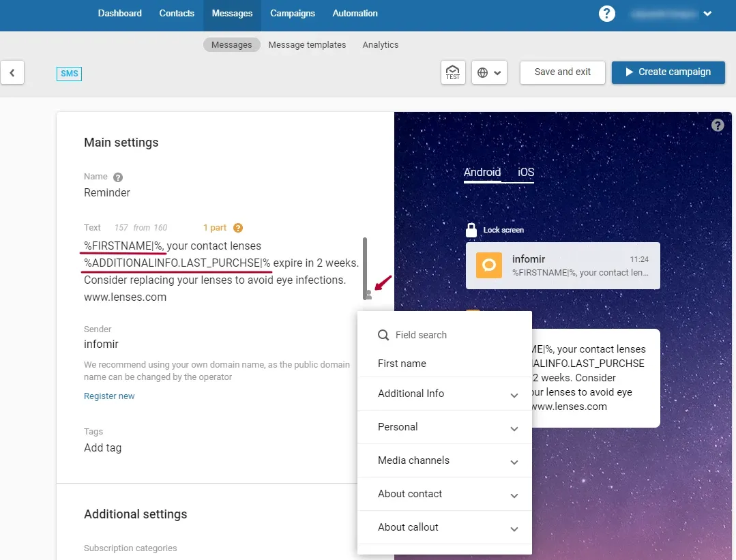Click the search magnifier icon in field list

click(x=383, y=335)
